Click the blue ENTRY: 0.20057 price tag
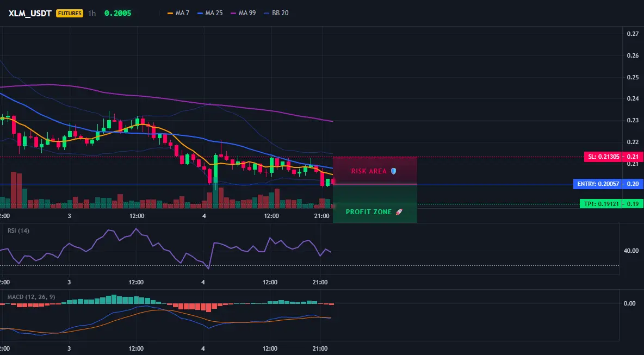 598,184
